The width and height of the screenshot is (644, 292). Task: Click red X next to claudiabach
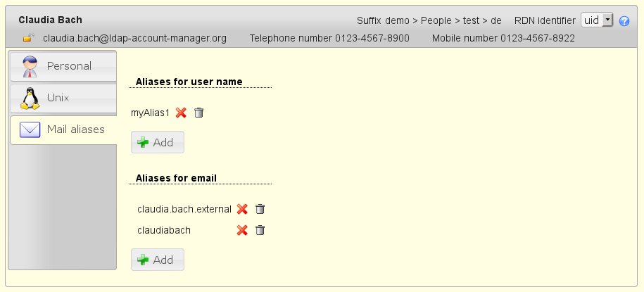(x=242, y=230)
